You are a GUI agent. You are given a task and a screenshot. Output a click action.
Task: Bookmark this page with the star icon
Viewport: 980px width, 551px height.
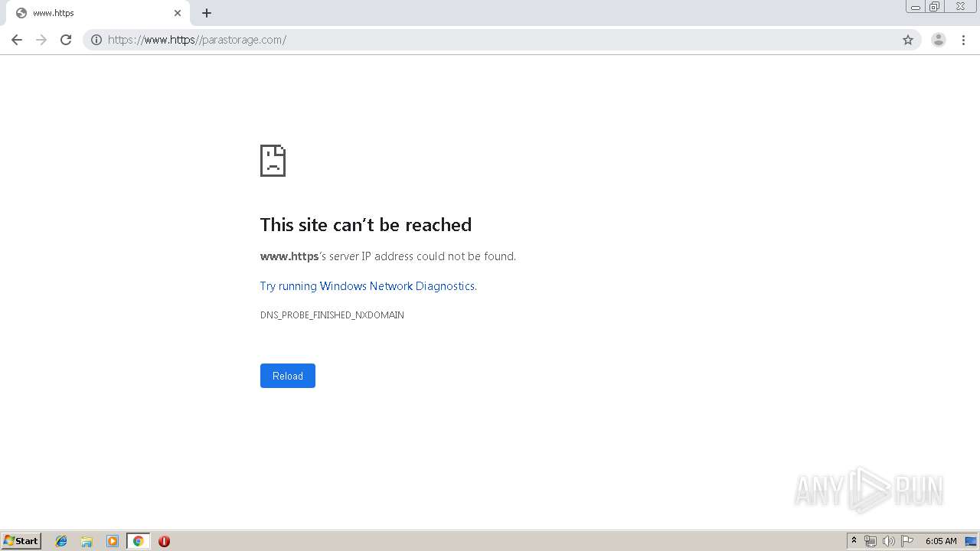908,40
